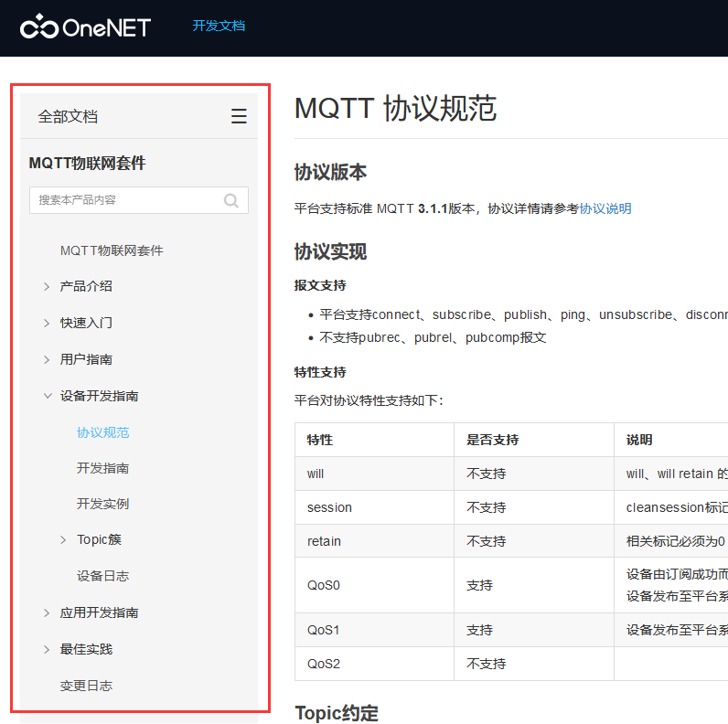
Task: Click the 平台对协议特性支持如下 sentence
Action: 369,400
